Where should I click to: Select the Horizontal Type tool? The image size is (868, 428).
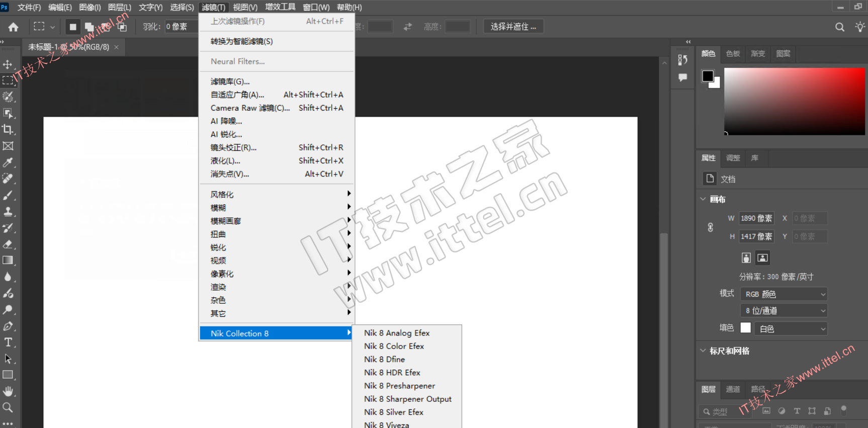[x=8, y=343]
